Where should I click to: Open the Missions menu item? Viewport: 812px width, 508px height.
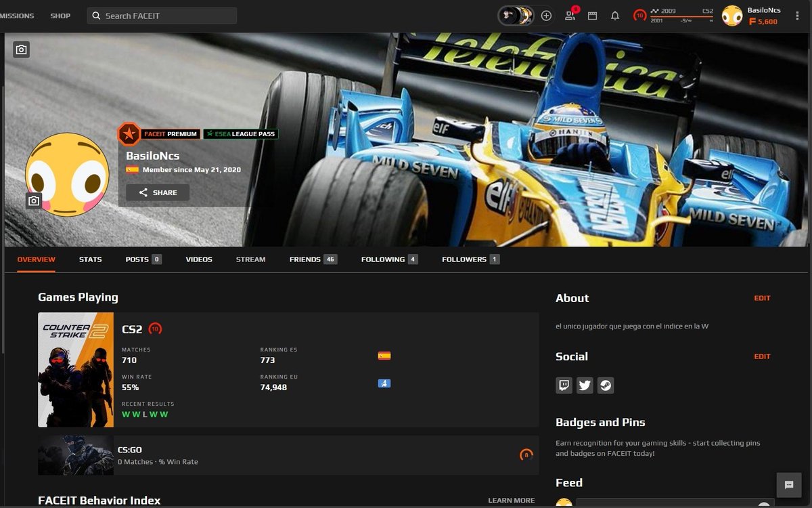(x=17, y=16)
